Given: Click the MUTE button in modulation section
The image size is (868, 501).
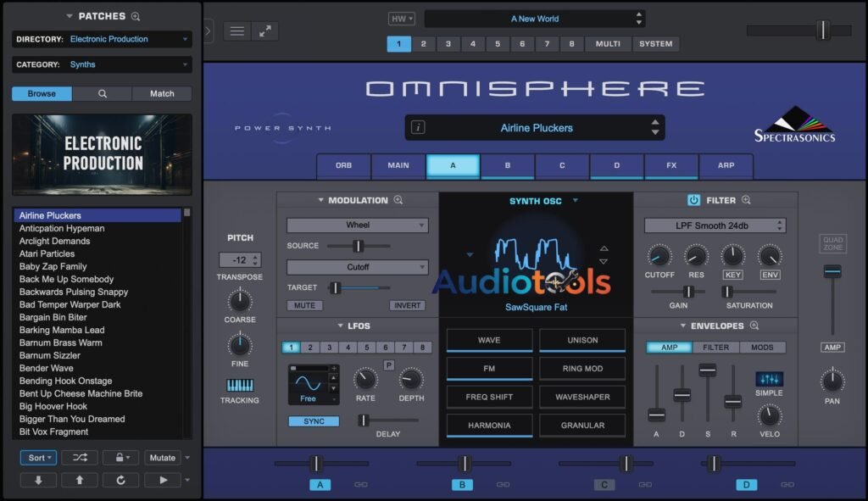Looking at the screenshot, I should pos(305,305).
